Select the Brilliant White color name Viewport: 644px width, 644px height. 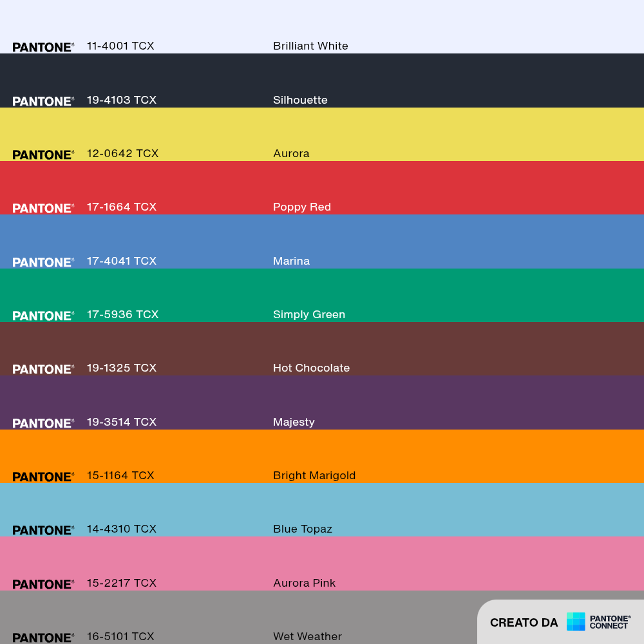(310, 46)
